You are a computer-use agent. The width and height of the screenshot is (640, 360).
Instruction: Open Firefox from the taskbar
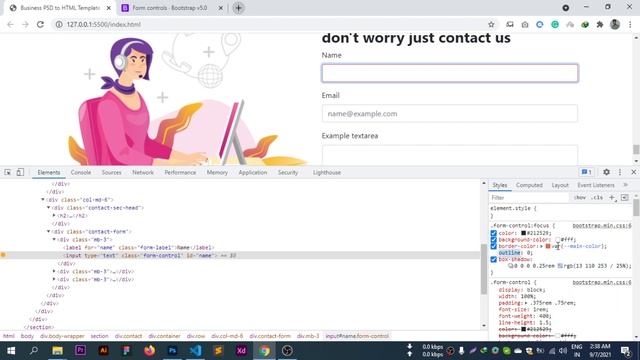[x=149, y=351]
